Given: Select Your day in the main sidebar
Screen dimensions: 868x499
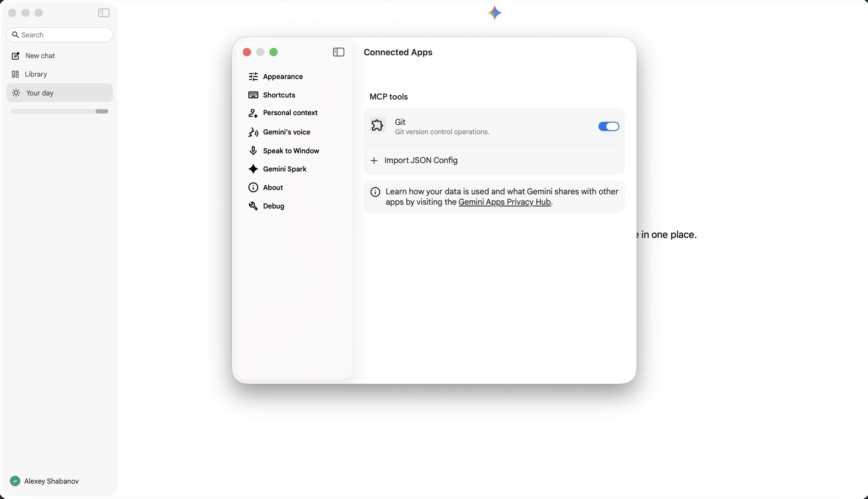Looking at the screenshot, I should [59, 93].
